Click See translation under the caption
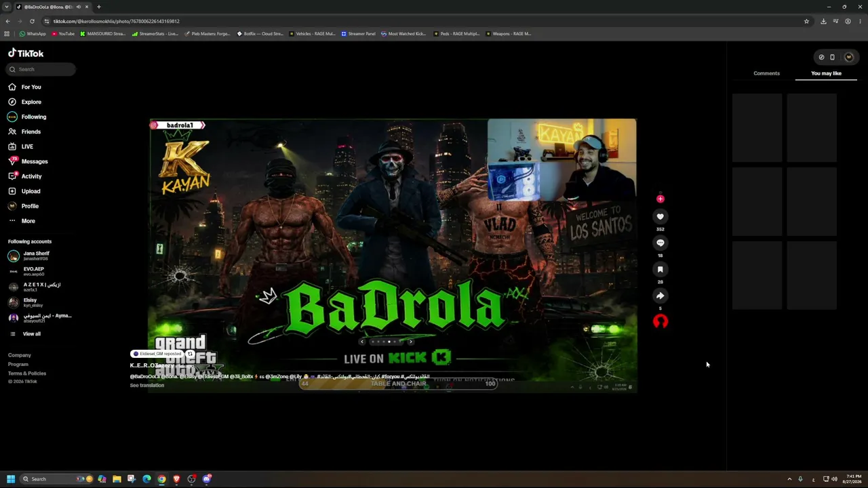 coord(147,385)
